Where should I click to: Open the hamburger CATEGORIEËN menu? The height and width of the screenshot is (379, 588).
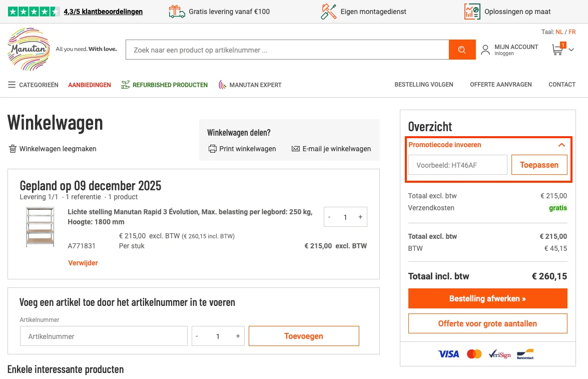tap(12, 85)
